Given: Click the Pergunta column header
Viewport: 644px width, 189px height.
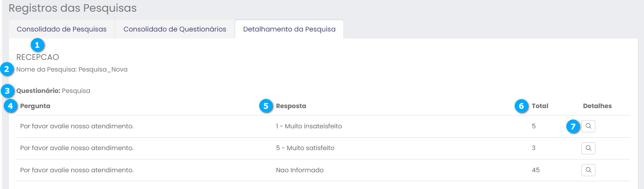Looking at the screenshot, I should [35, 106].
